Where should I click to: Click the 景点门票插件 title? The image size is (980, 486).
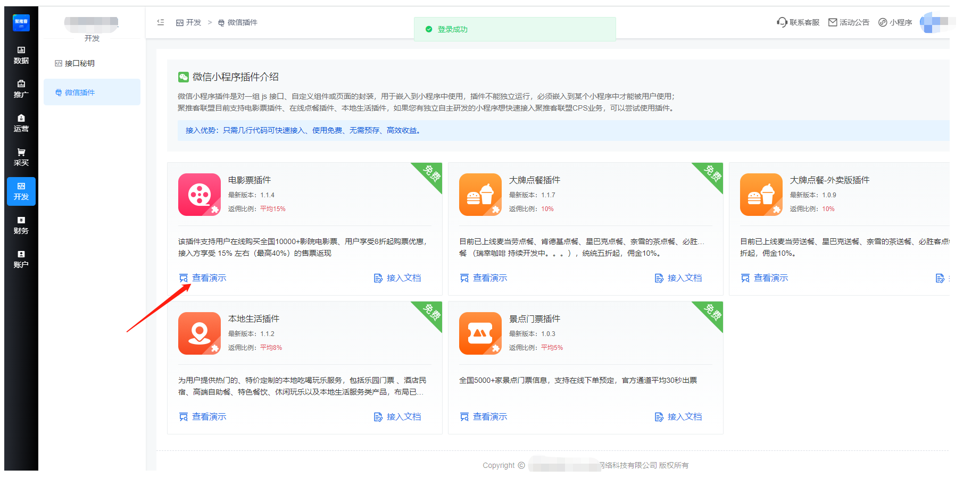click(x=535, y=319)
